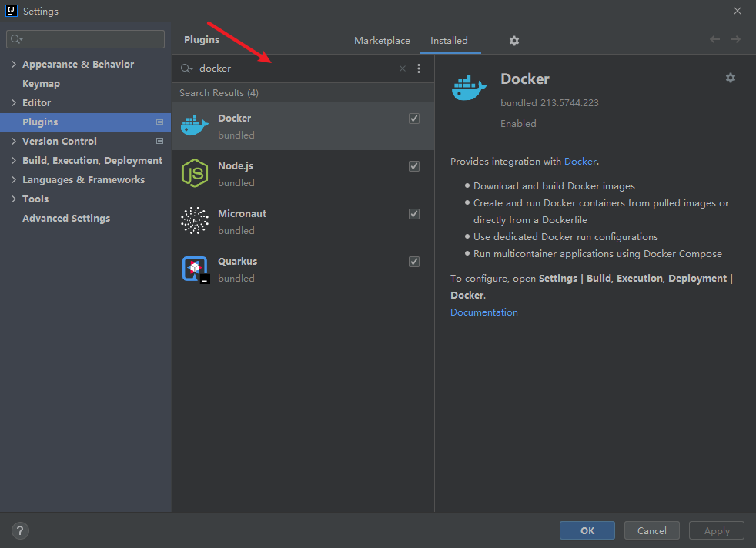The image size is (756, 548).
Task: Confirm settings with OK button
Action: coord(587,530)
